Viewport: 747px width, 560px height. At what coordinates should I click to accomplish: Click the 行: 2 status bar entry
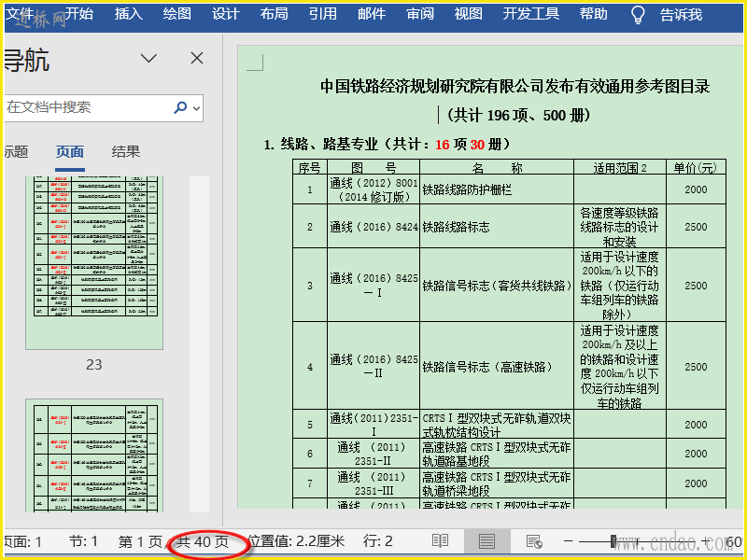click(x=378, y=541)
